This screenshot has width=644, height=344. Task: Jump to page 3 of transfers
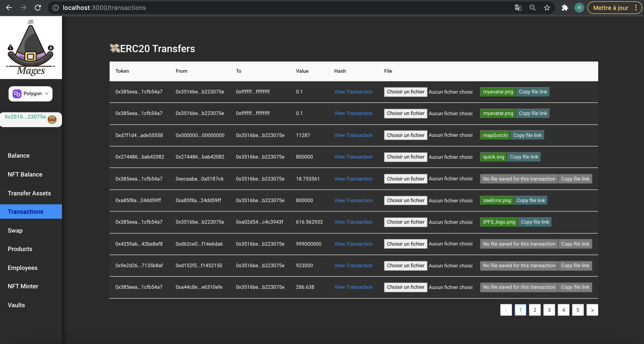click(x=549, y=310)
